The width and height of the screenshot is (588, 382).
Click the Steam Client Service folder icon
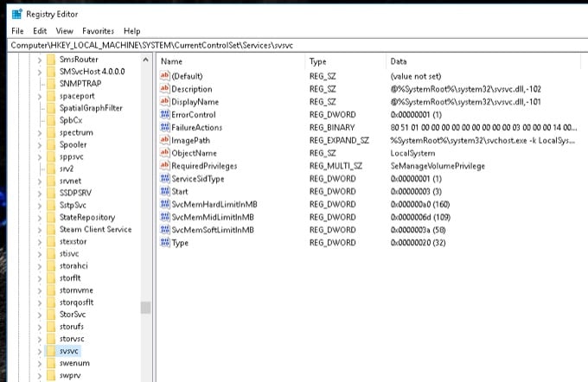click(51, 229)
